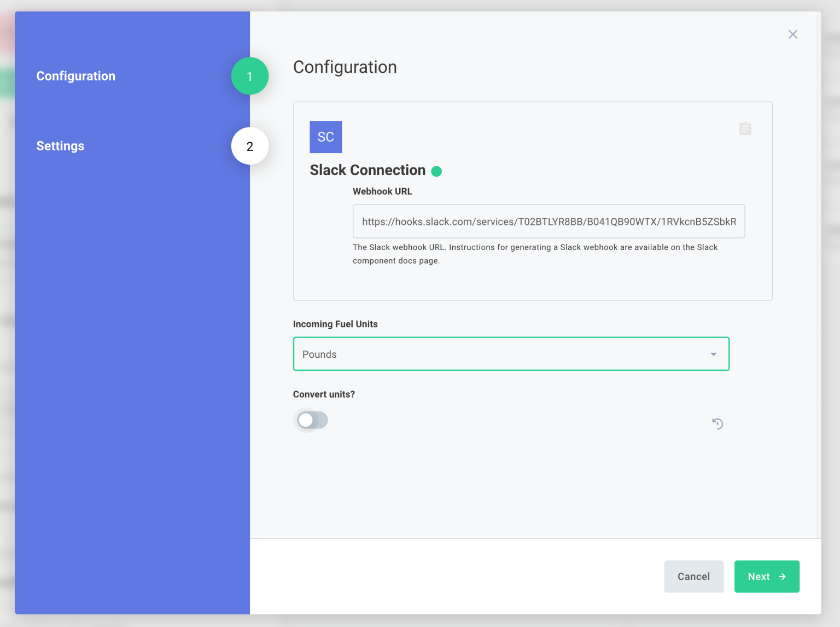Click the Incoming Fuel Units label
Image resolution: width=840 pixels, height=627 pixels.
pyautogui.click(x=335, y=324)
